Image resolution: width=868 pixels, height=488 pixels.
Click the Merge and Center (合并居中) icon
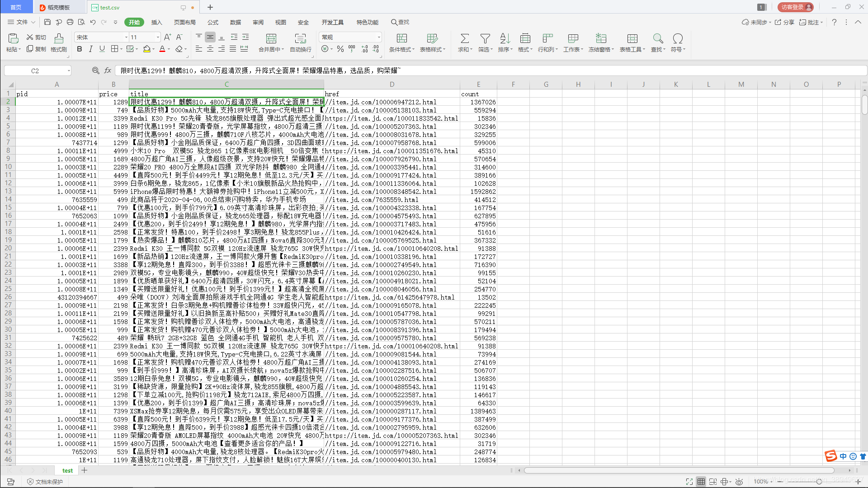tap(271, 38)
